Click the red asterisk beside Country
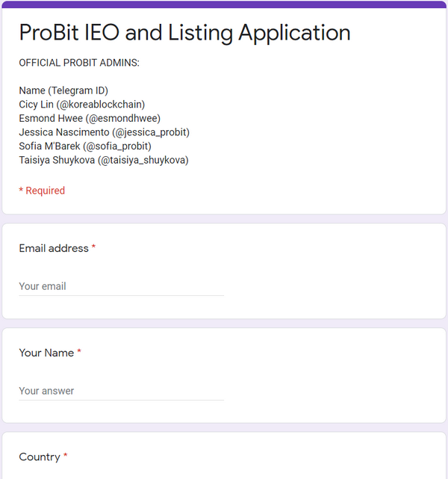This screenshot has height=479, width=448. point(65,456)
